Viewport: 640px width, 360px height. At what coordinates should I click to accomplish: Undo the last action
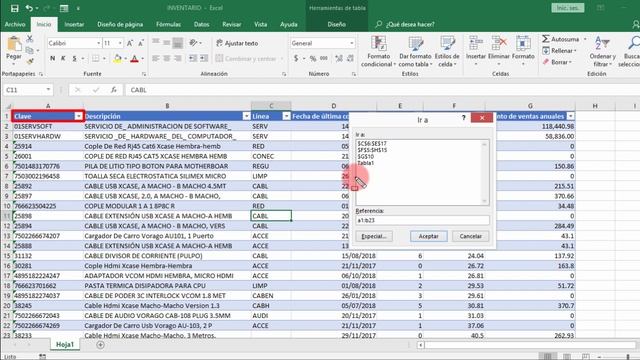point(29,8)
